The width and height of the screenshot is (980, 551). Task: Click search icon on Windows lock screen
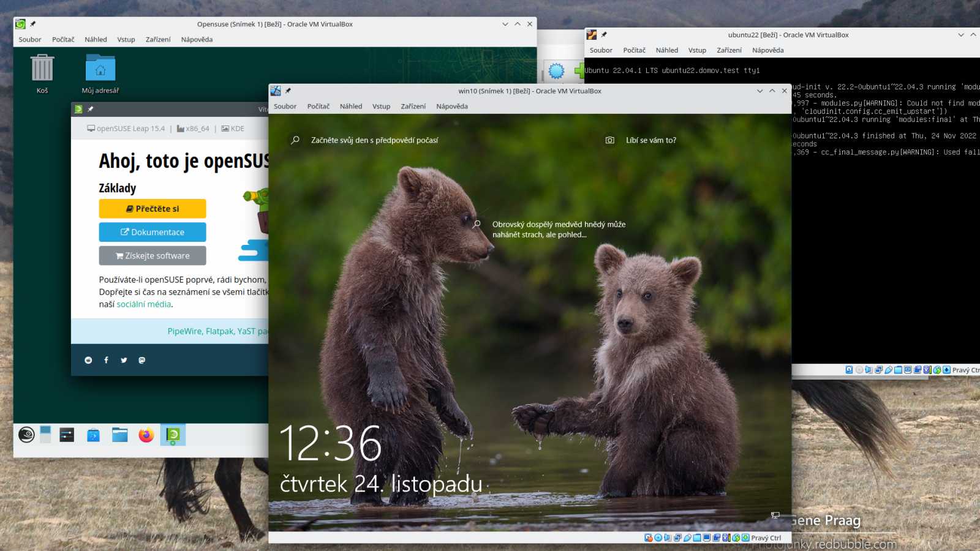click(x=295, y=140)
